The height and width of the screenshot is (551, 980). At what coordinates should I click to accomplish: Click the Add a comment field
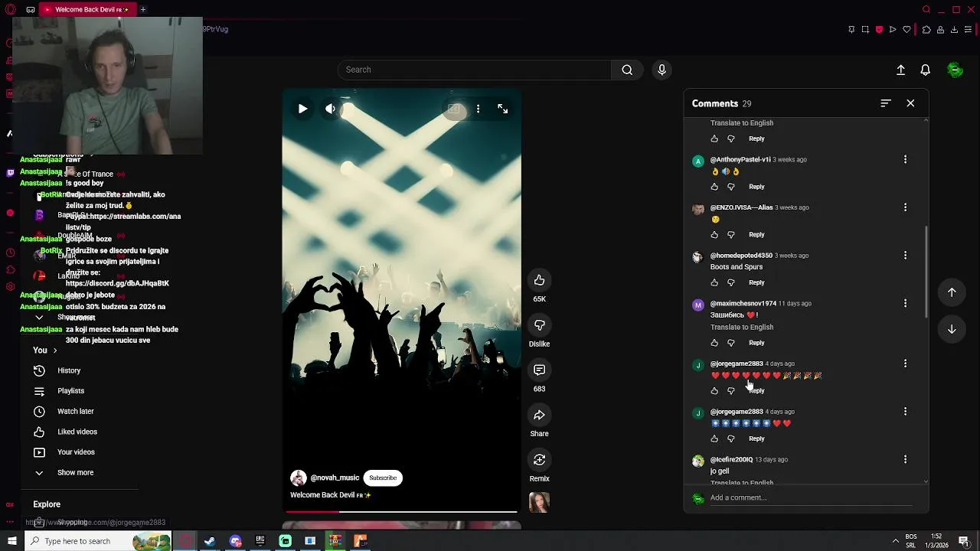pyautogui.click(x=810, y=497)
